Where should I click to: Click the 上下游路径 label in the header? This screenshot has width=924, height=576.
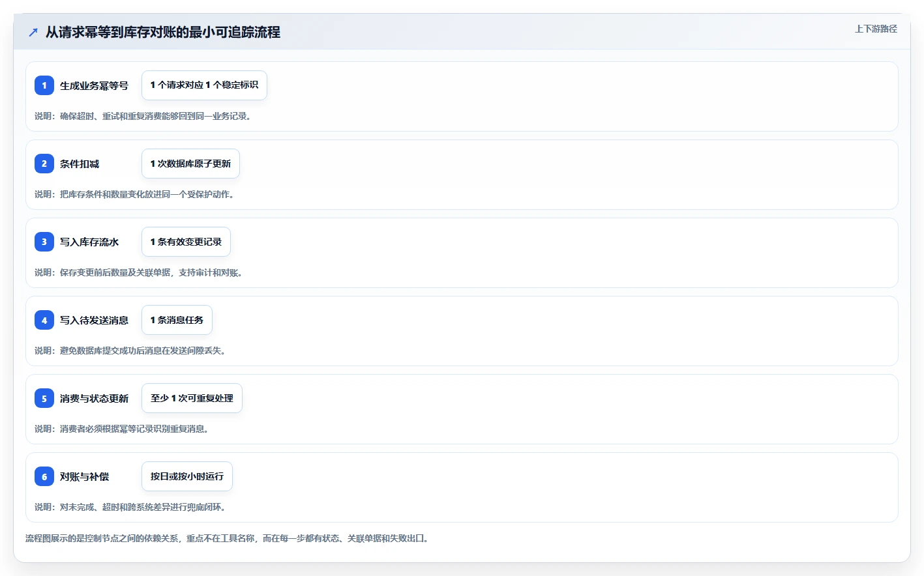[876, 29]
